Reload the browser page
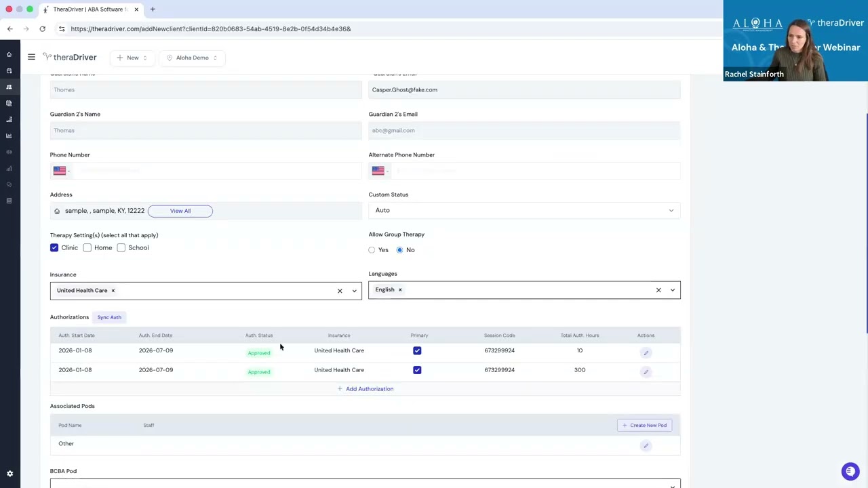 pos(42,29)
